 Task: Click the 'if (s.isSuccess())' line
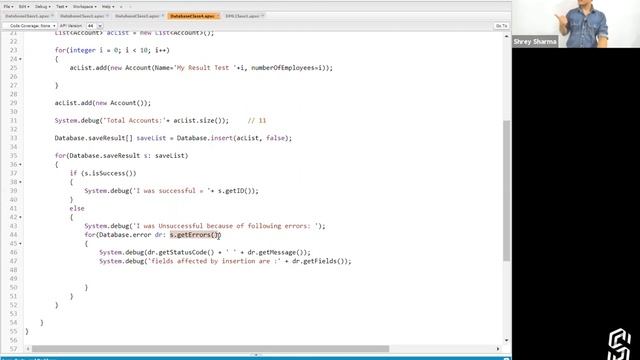[x=103, y=173]
